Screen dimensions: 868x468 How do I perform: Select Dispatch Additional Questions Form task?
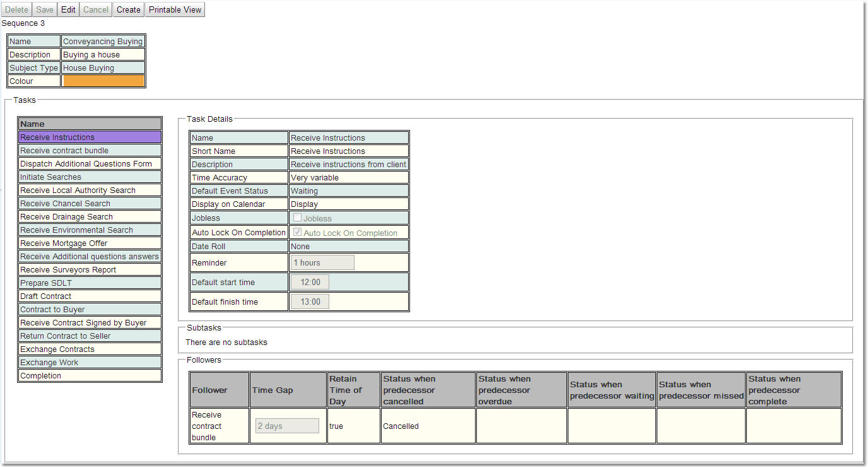pos(90,164)
